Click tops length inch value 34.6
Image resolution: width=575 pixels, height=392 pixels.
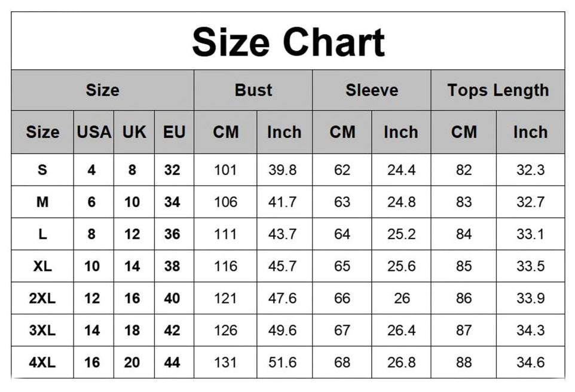pyautogui.click(x=530, y=362)
